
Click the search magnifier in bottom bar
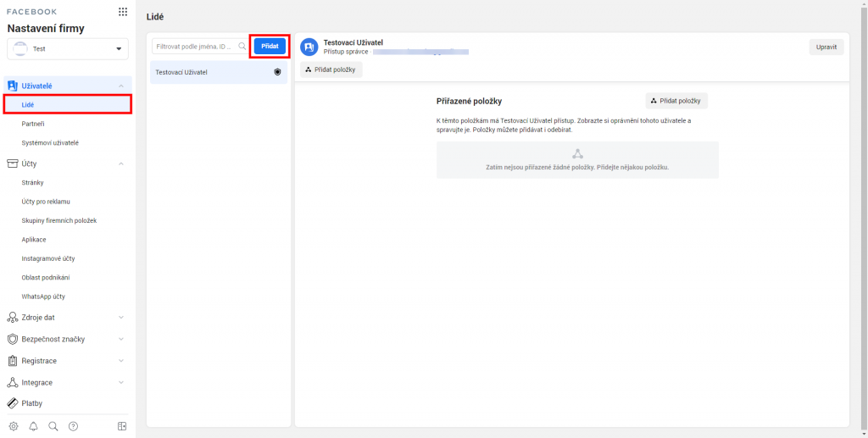pyautogui.click(x=53, y=426)
